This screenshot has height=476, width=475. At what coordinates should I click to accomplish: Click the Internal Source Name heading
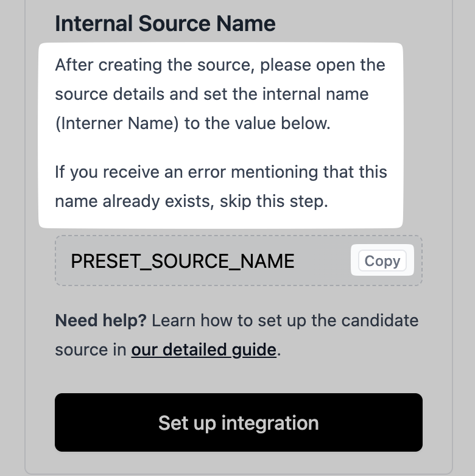pos(165,24)
